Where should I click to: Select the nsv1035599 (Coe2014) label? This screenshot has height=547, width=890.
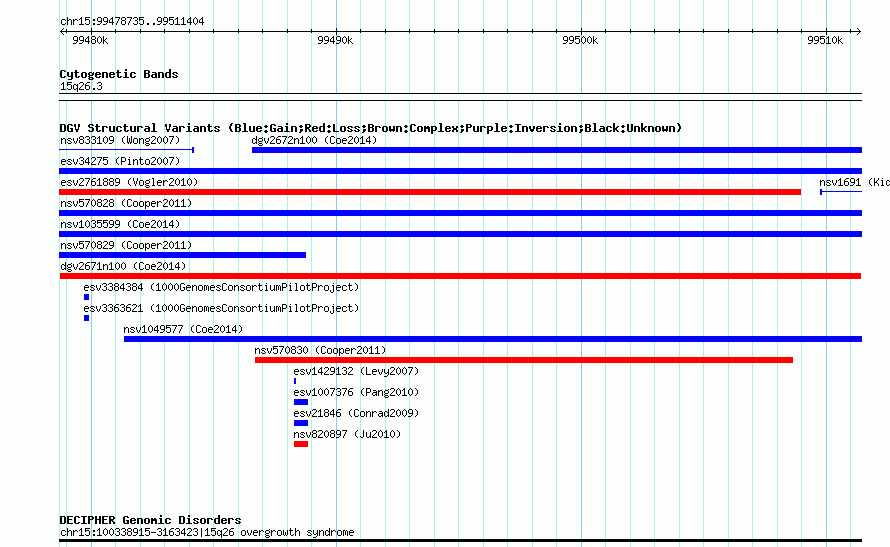pos(120,224)
